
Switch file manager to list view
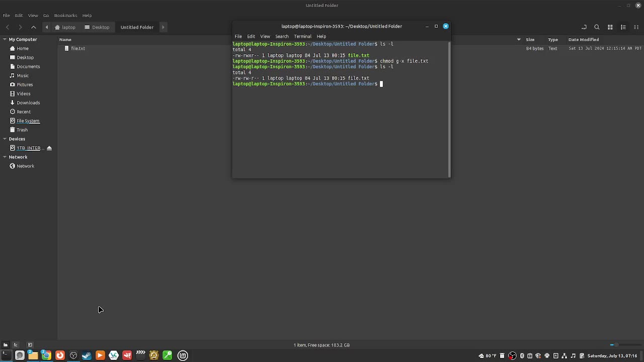[623, 27]
